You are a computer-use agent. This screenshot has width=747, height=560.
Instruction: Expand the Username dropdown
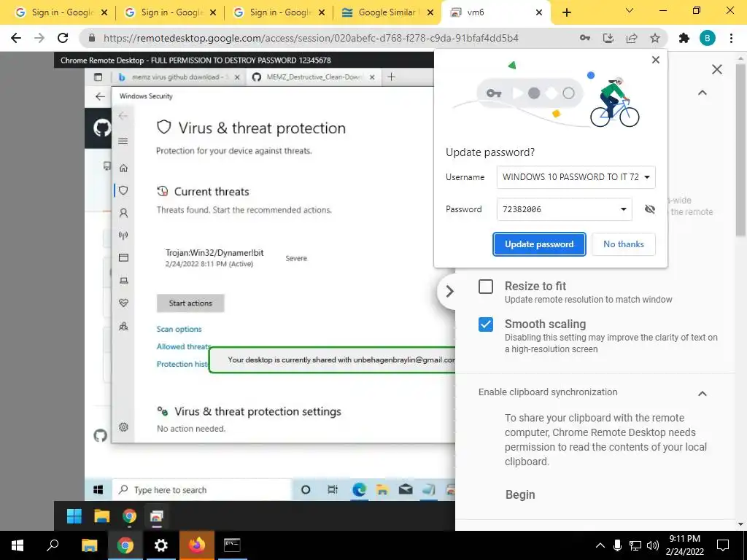(647, 177)
